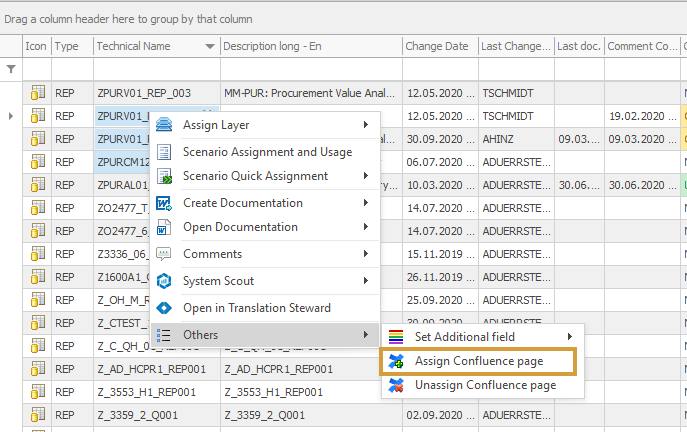The height and width of the screenshot is (432, 687).
Task: Click the Create Documentation Word icon
Action: (x=166, y=203)
